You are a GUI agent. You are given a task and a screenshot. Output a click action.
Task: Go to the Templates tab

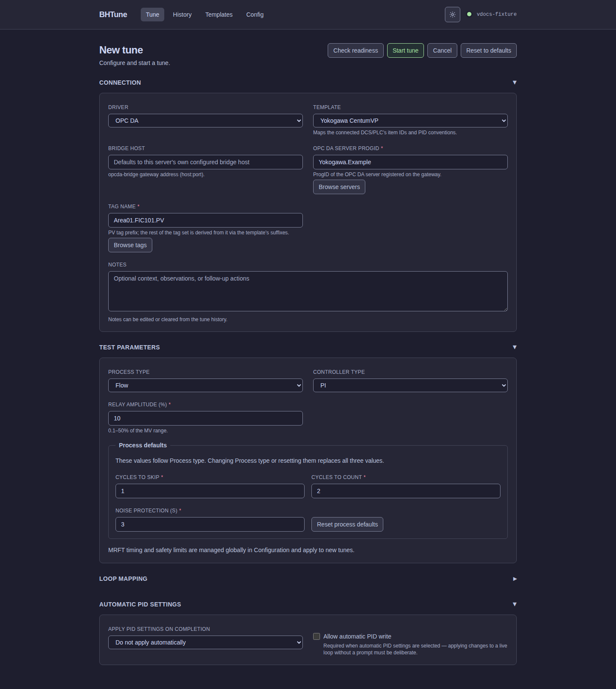coord(219,15)
